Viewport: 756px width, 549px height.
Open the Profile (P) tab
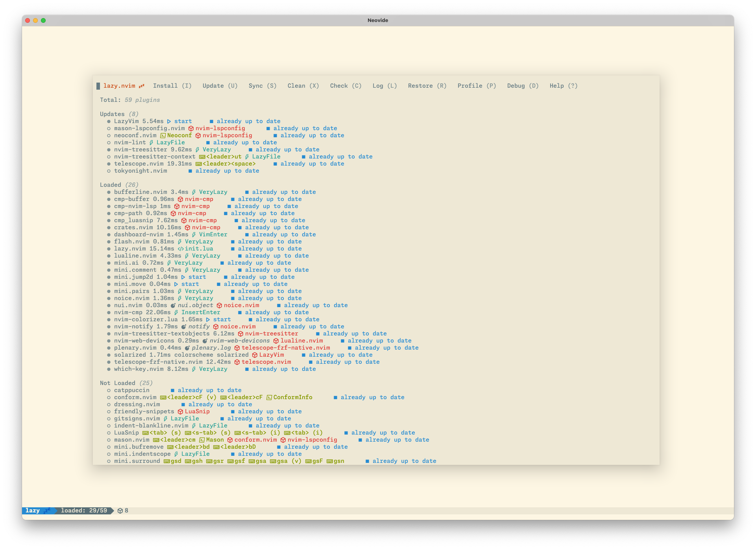pos(477,86)
